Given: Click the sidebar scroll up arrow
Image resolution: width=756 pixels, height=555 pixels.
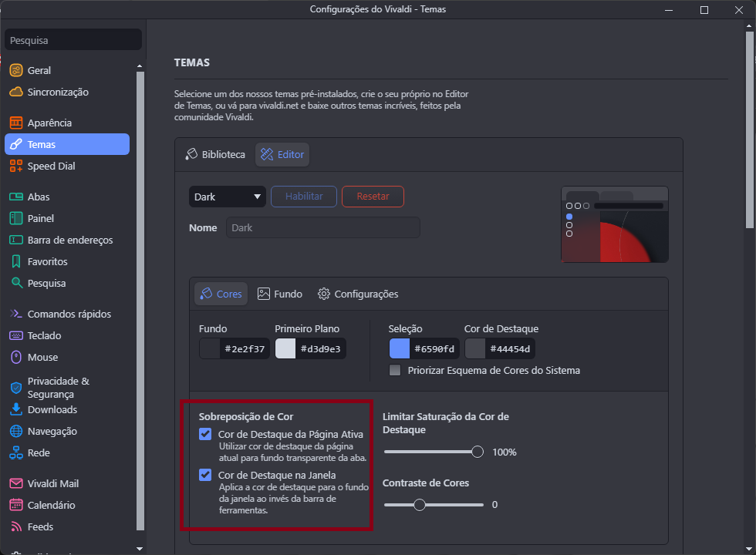Looking at the screenshot, I should 140,66.
